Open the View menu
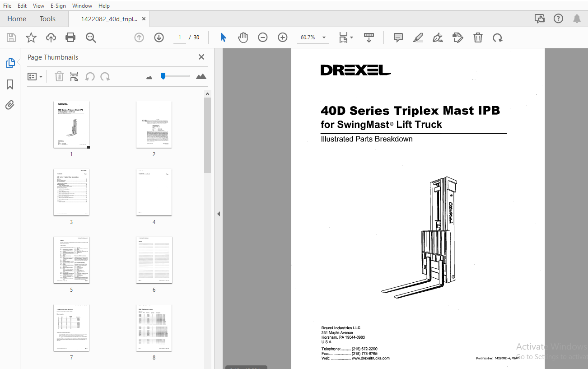The image size is (588, 369). 39,5
